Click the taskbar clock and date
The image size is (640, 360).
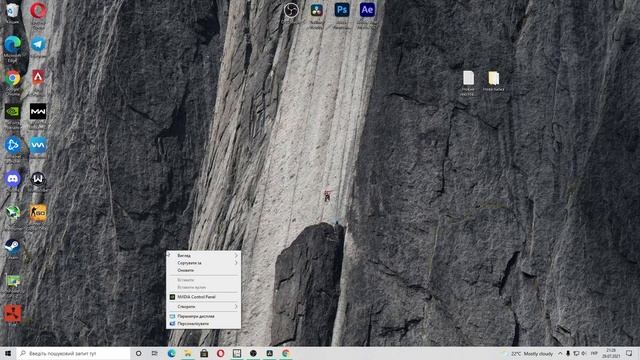click(x=611, y=353)
